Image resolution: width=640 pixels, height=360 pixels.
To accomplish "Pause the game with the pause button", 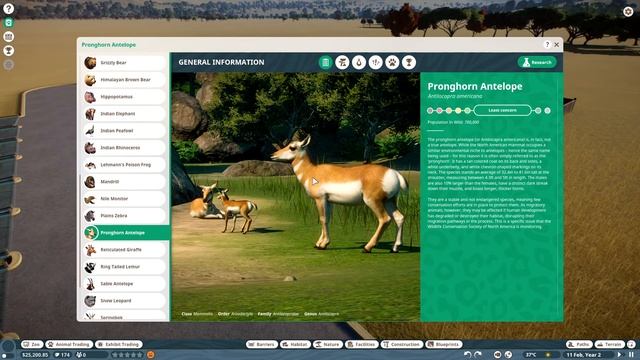I will (x=631, y=355).
